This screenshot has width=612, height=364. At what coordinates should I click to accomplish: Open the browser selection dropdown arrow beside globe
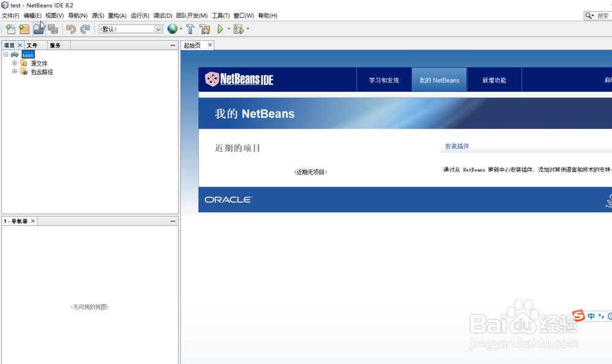pos(181,29)
